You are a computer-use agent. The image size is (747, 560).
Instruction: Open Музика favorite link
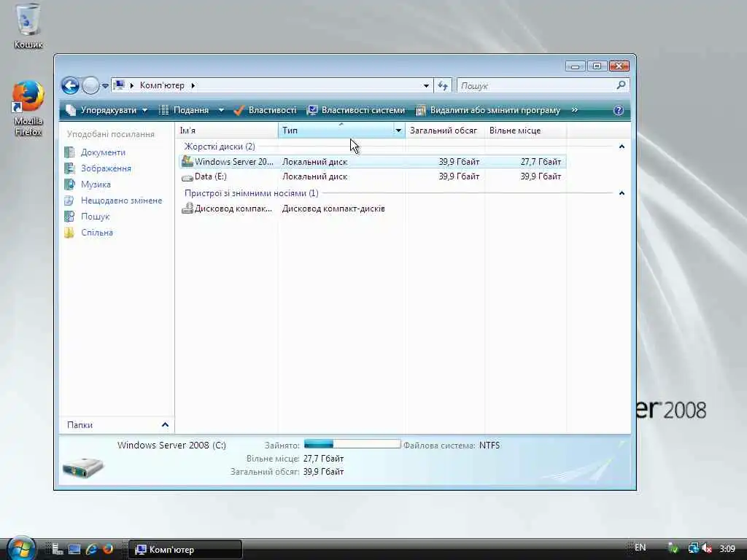(x=96, y=184)
